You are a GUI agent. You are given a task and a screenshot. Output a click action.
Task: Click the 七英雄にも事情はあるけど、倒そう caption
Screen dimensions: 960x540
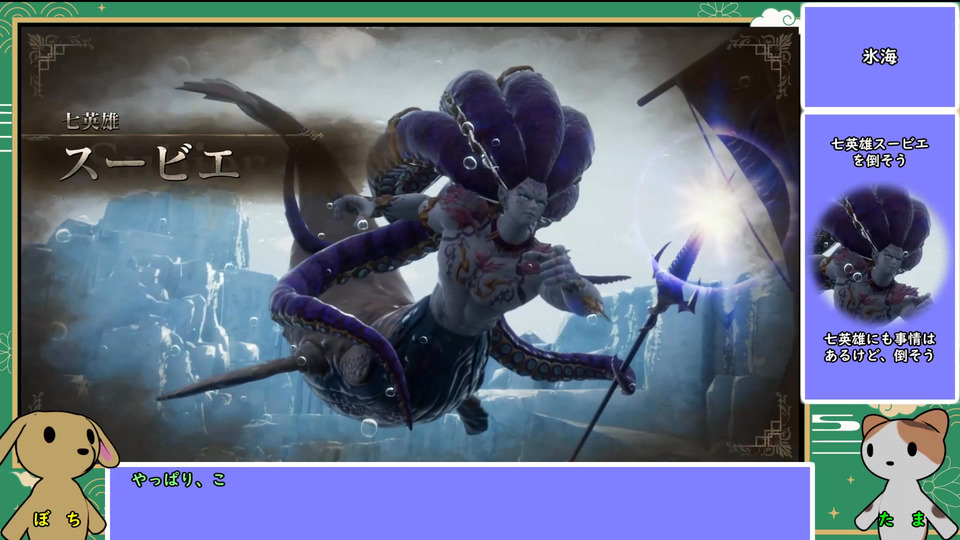pyautogui.click(x=879, y=347)
